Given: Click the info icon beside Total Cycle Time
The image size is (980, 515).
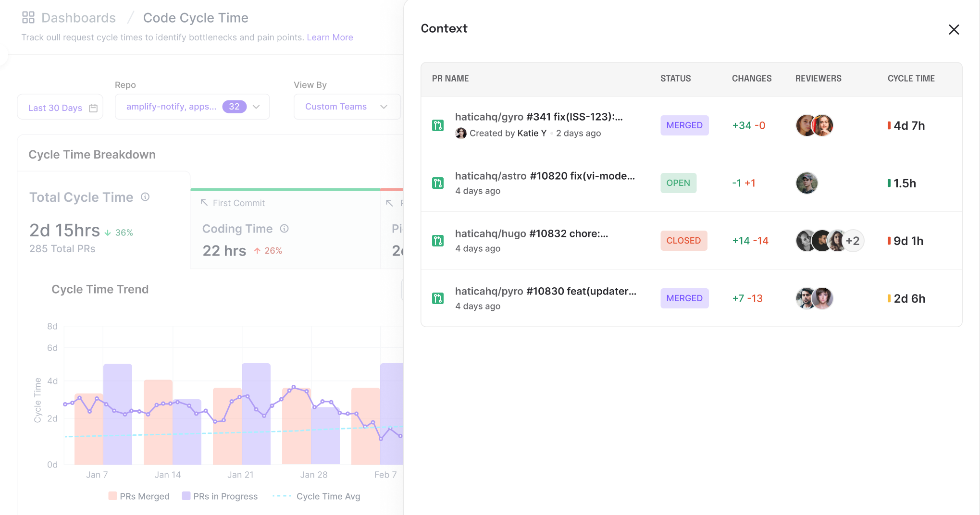Looking at the screenshot, I should (146, 197).
